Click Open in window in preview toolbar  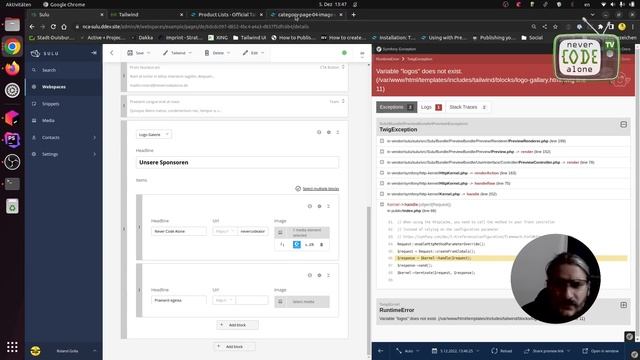pos(600,351)
